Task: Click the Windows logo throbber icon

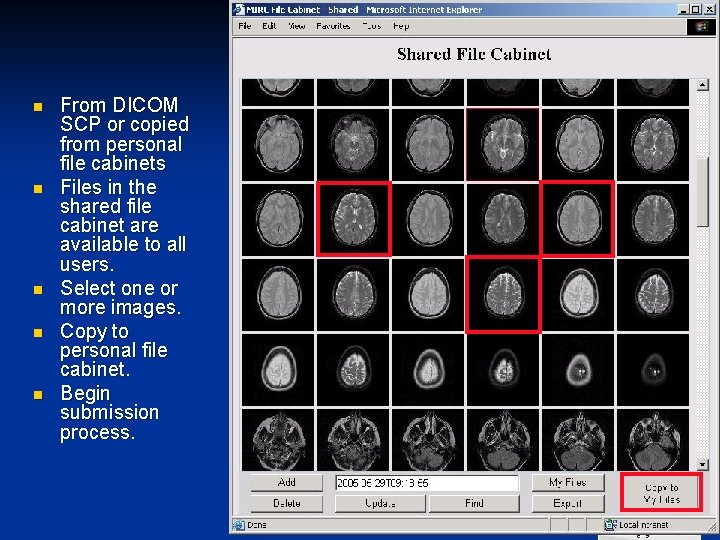Action: tap(700, 26)
